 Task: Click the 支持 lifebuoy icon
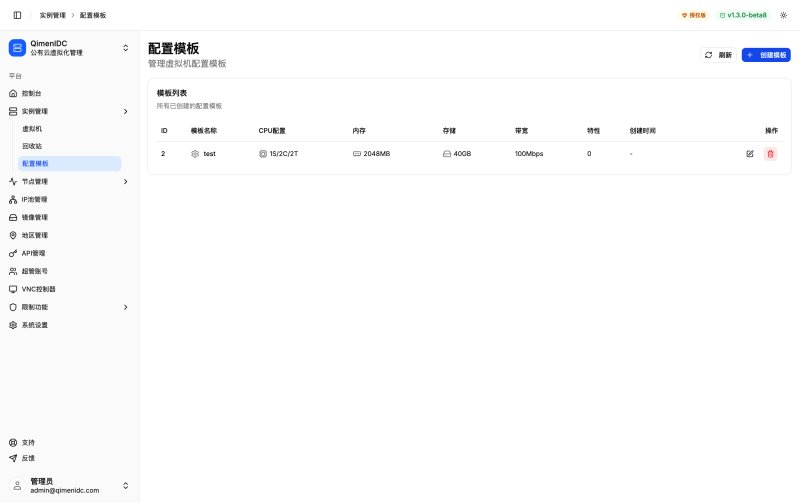pyautogui.click(x=13, y=442)
